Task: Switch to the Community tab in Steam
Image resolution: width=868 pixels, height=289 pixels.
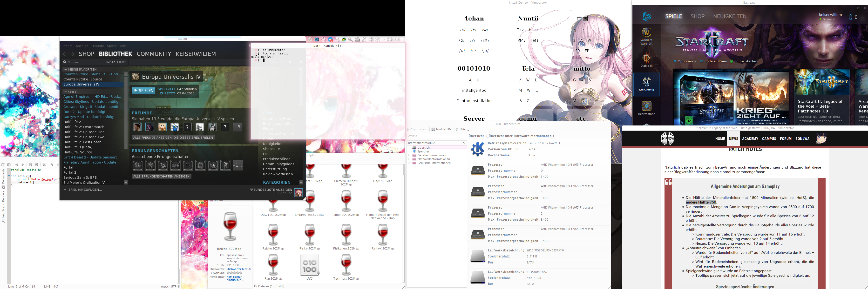Action: 154,54
